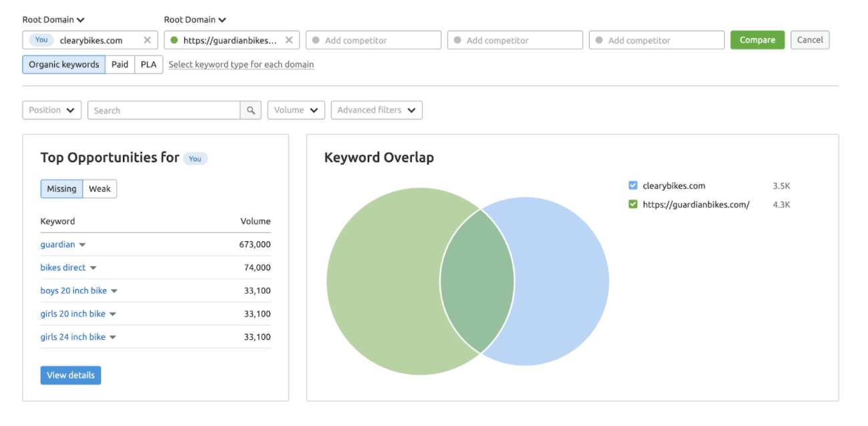Switch opportunities to Weak
868x426 pixels.
pos(99,189)
